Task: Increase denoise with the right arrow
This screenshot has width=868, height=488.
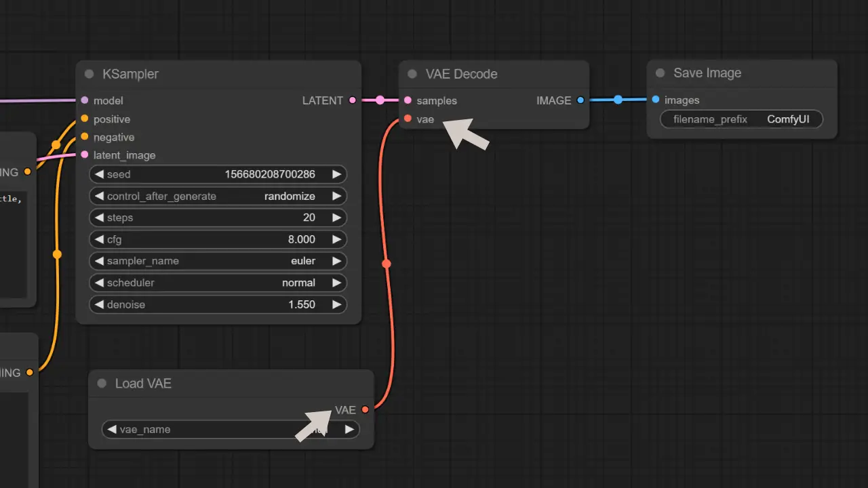Action: point(336,304)
